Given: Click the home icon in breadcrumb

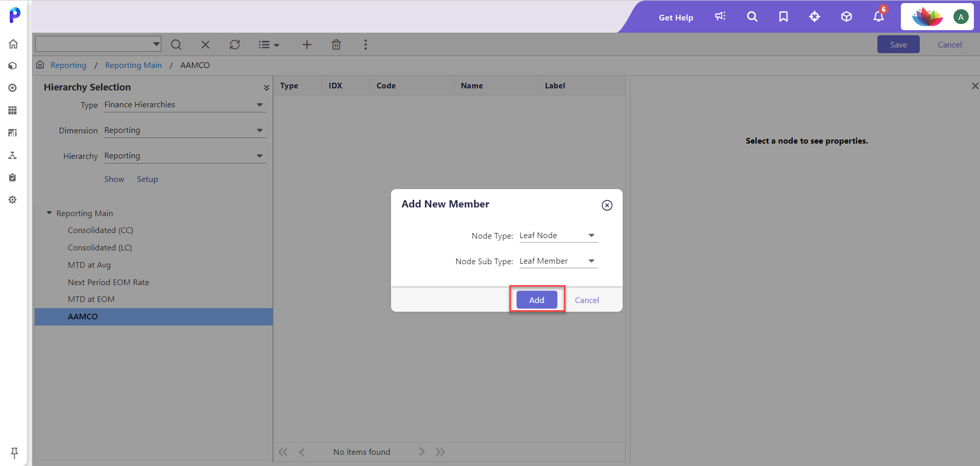Looking at the screenshot, I should point(40,65).
